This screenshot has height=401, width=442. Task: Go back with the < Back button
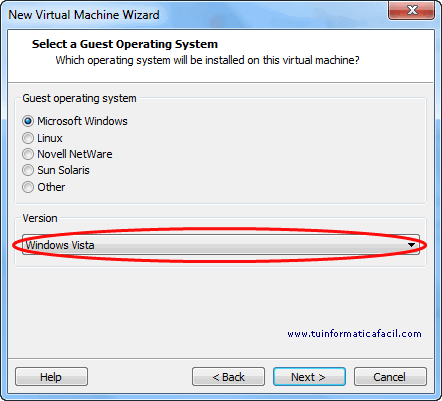228,377
